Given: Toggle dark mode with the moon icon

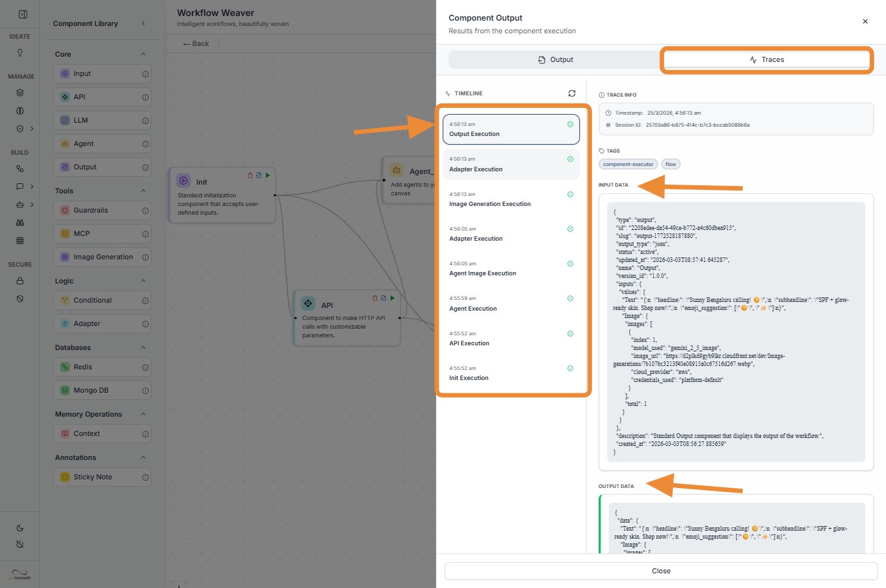Looking at the screenshot, I should (x=20, y=528).
